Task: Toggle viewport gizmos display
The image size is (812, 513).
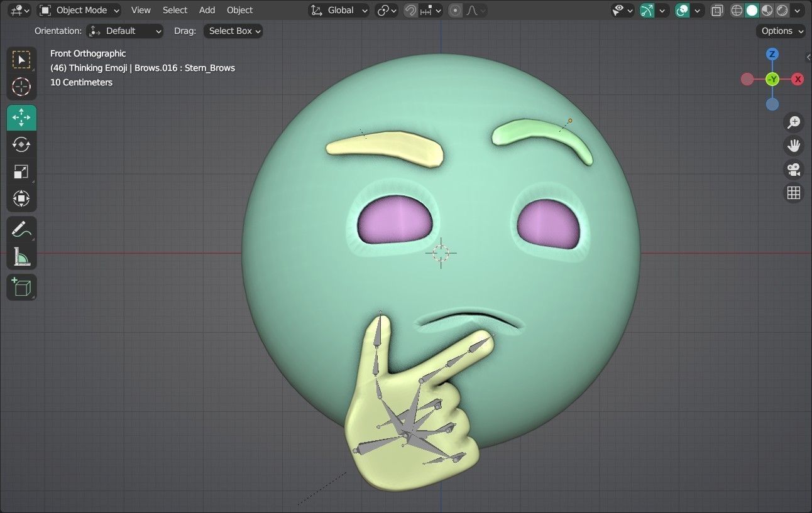Action: point(647,10)
